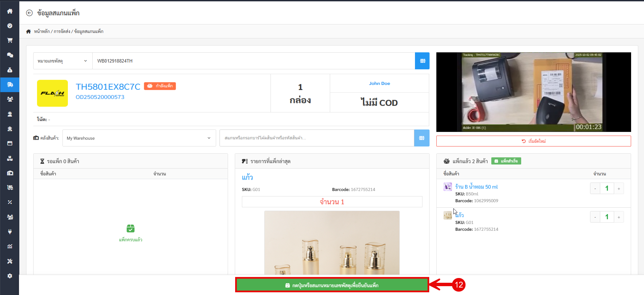Viewport: 644px width, 295px height.
Task: Open the home icon in the sidebar
Action: point(10,11)
